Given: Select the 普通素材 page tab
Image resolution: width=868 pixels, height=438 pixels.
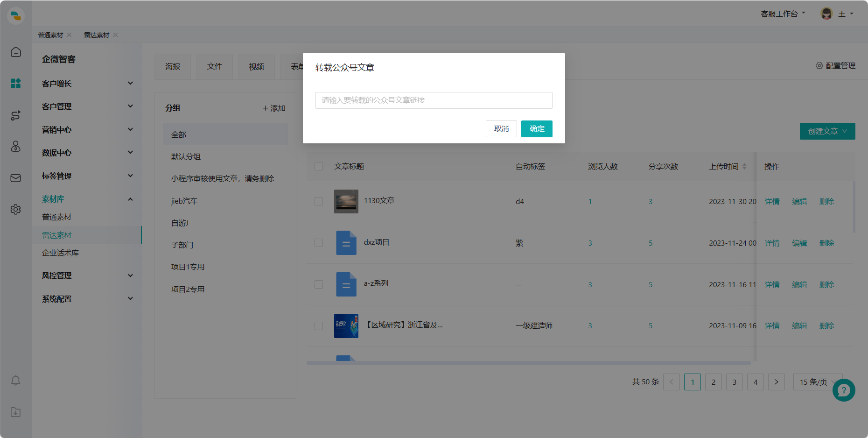Looking at the screenshot, I should click(x=50, y=35).
